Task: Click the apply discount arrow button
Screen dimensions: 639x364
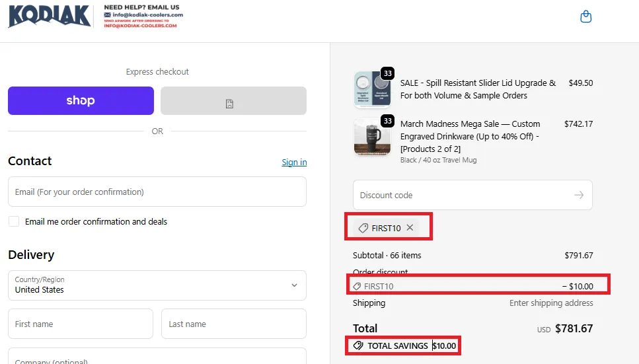Action: (579, 195)
